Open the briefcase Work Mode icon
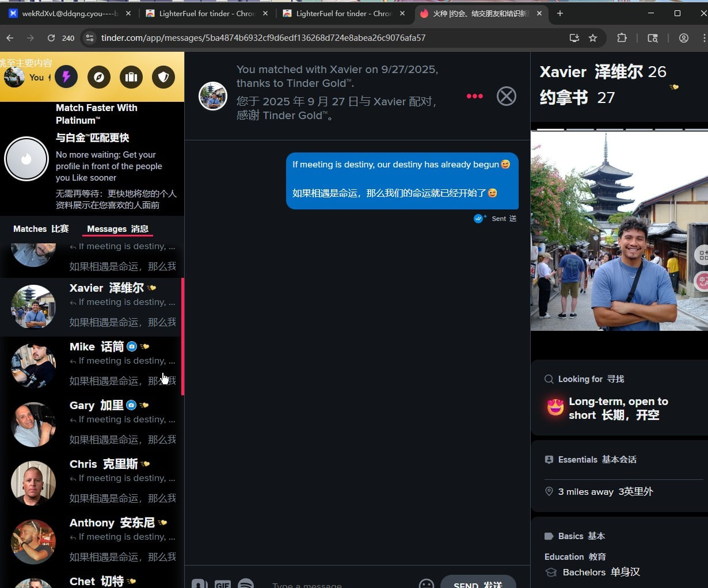This screenshot has height=588, width=708. [131, 77]
